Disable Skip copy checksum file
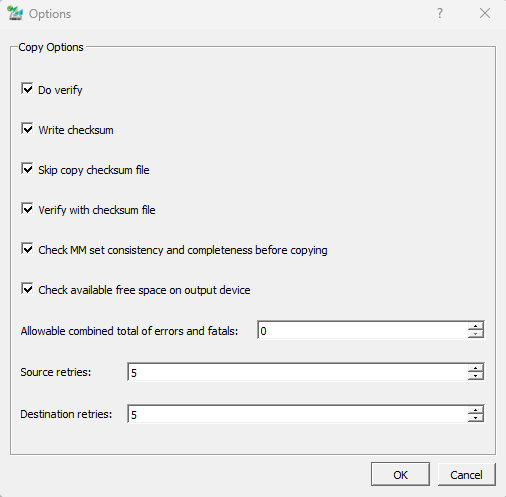Screen dimensions: 506x497 27,169
